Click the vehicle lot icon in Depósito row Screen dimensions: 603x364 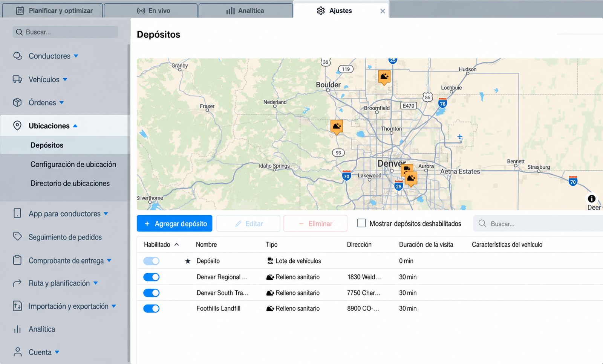coord(270,261)
